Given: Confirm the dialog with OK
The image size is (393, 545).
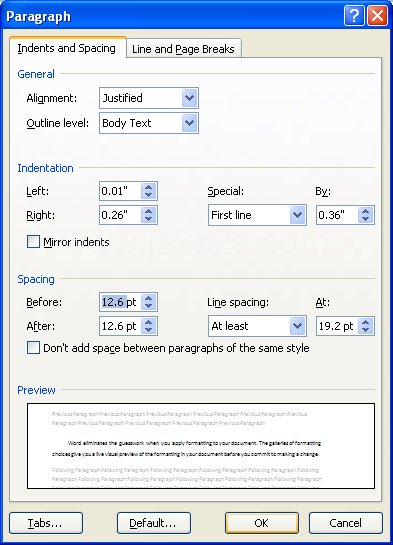Looking at the screenshot, I should coord(262,523).
